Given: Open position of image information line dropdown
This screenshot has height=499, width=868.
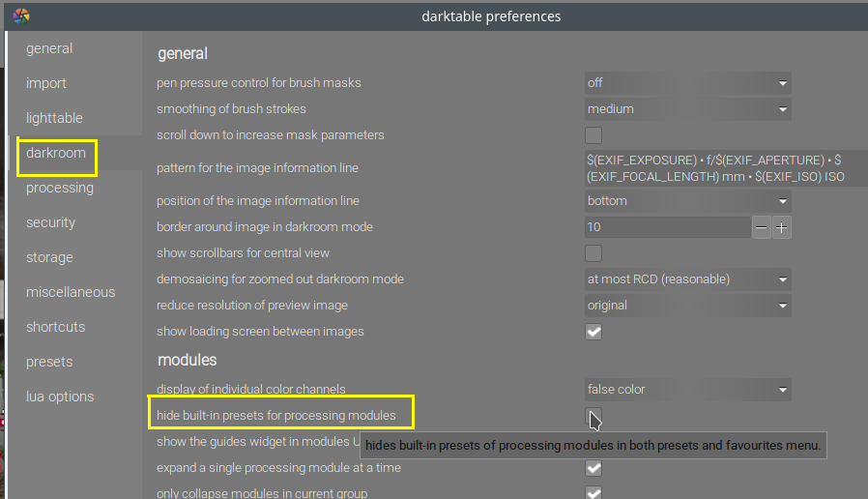Looking at the screenshot, I should [687, 201].
